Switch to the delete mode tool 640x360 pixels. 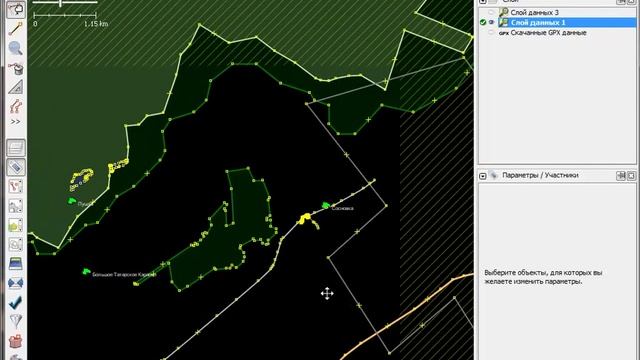click(x=16, y=68)
